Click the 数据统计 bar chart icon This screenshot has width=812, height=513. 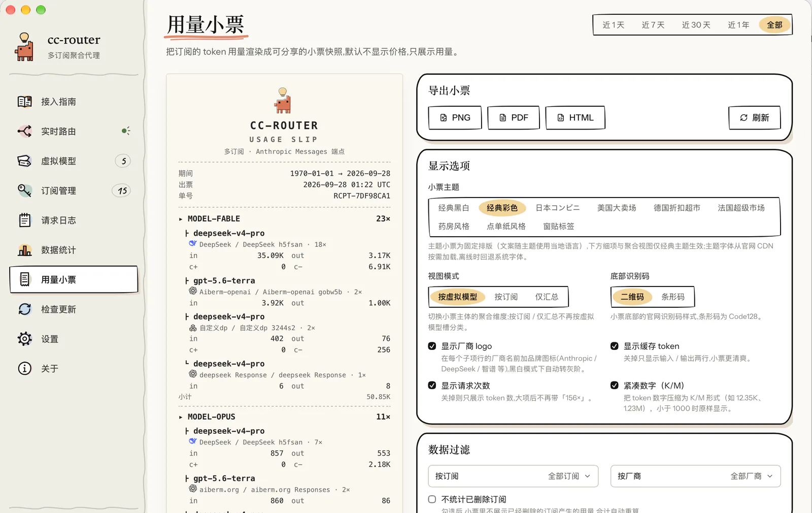(x=24, y=250)
